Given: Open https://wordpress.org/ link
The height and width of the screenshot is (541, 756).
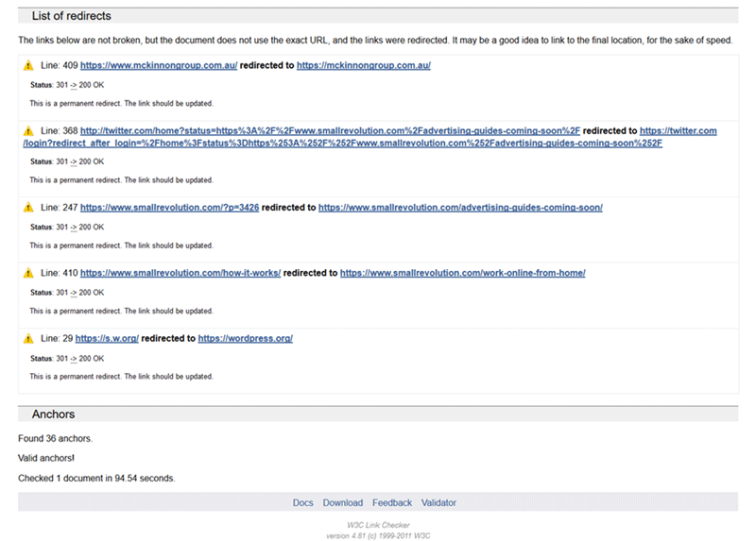Looking at the screenshot, I should point(246,339).
